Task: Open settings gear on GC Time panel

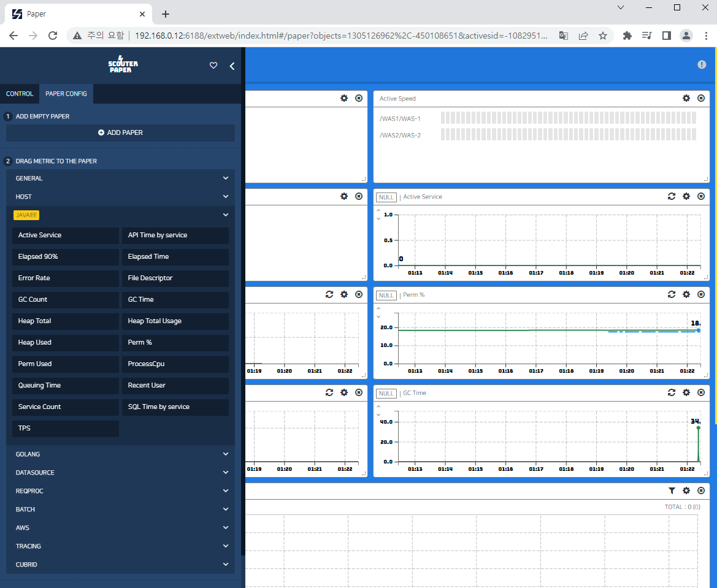Action: (x=686, y=392)
